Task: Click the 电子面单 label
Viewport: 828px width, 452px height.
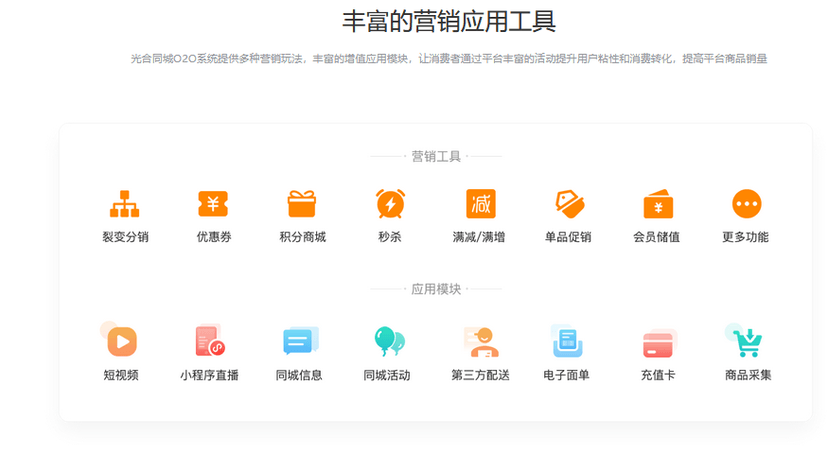Action: click(x=566, y=375)
